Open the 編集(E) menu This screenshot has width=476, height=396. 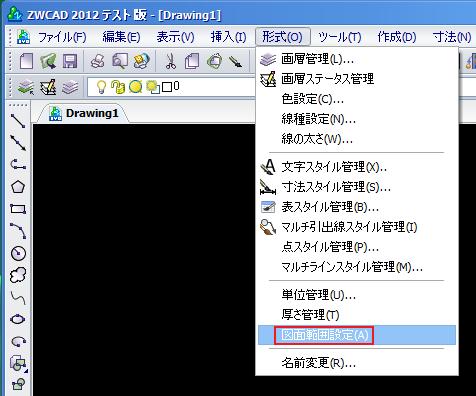[121, 37]
